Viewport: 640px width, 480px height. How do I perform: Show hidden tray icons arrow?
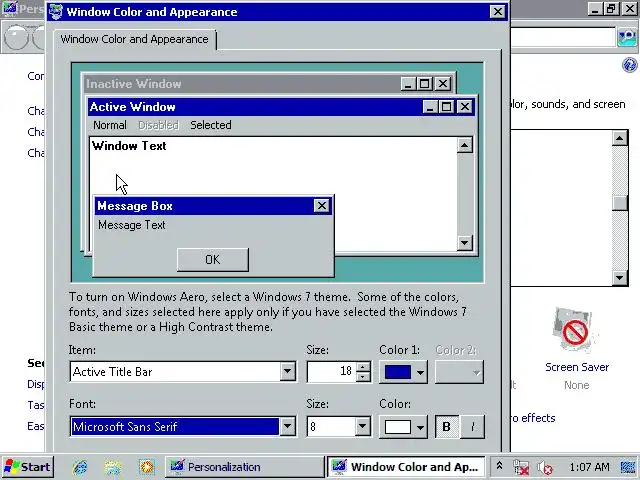(499, 466)
